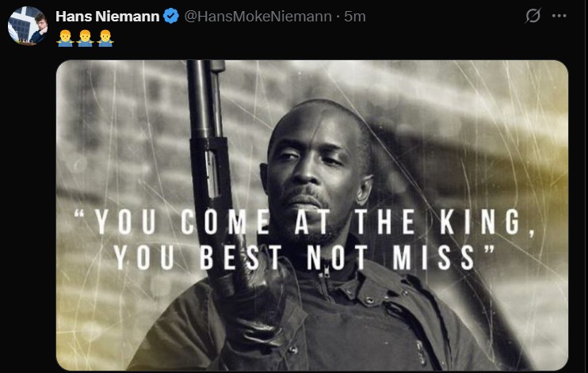Click the word "KING" in the image
The width and height of the screenshot is (588, 373).
[x=480, y=222]
